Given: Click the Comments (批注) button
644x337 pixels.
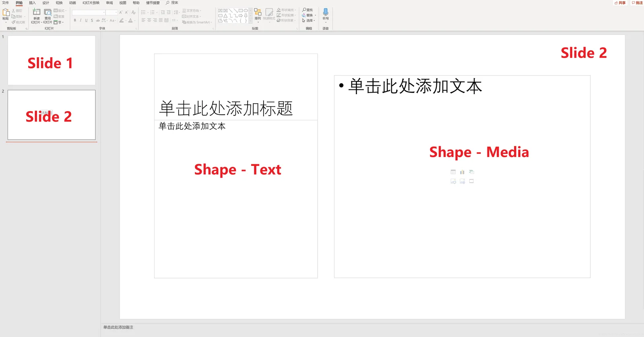Looking at the screenshot, I should 637,3.
